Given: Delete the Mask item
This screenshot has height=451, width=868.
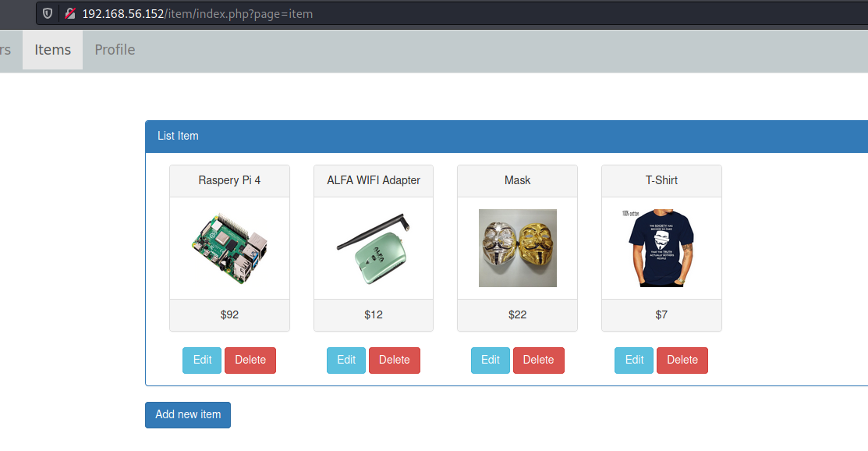Looking at the screenshot, I should coord(538,360).
